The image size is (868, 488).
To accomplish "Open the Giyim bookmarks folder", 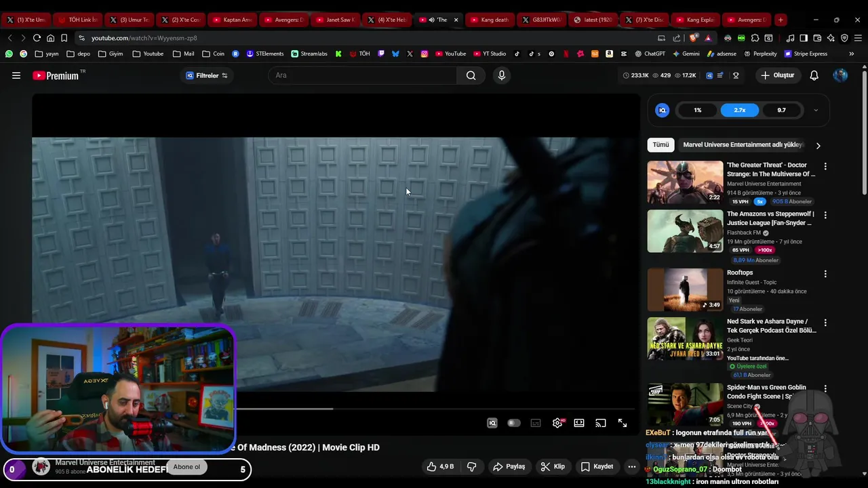I will 111,54.
